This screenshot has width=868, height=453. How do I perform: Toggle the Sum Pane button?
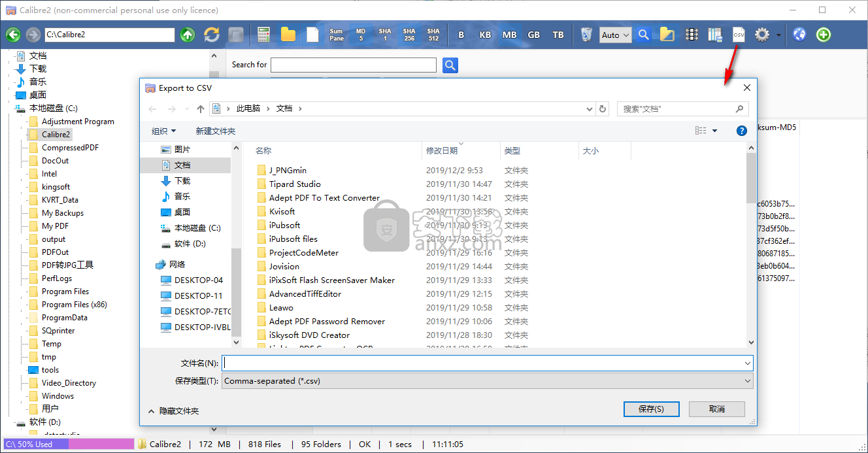click(x=337, y=35)
